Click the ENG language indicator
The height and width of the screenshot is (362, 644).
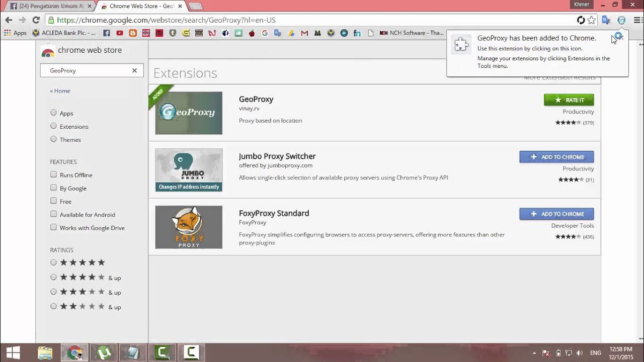[x=595, y=353]
